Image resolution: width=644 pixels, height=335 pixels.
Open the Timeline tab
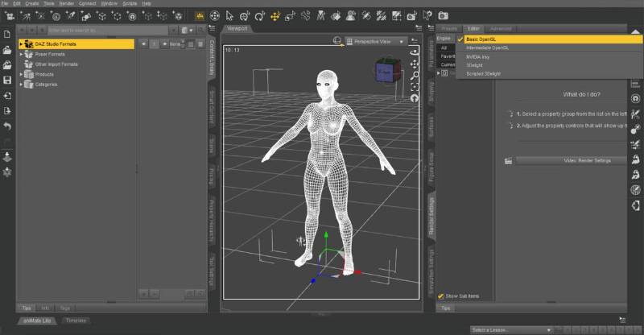[76, 321]
